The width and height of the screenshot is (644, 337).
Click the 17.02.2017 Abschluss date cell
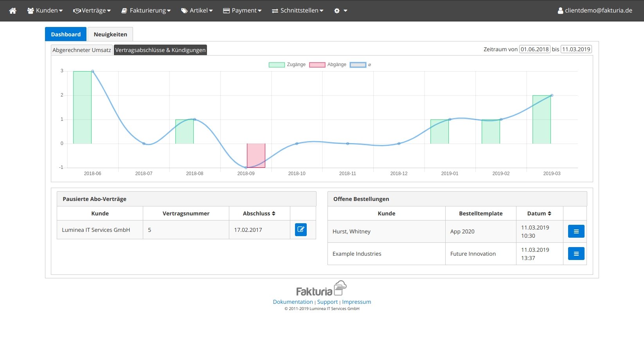[x=260, y=230]
